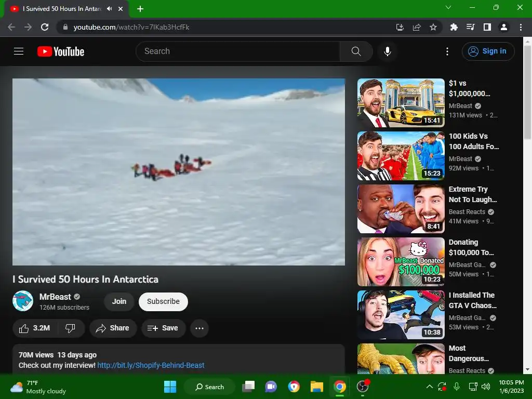The width and height of the screenshot is (532, 399).
Task: Click the Antarctica video player
Action: (x=179, y=171)
